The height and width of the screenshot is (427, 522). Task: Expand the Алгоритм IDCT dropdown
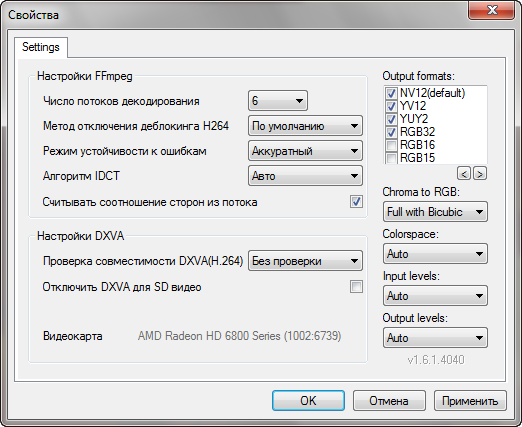coord(305,176)
